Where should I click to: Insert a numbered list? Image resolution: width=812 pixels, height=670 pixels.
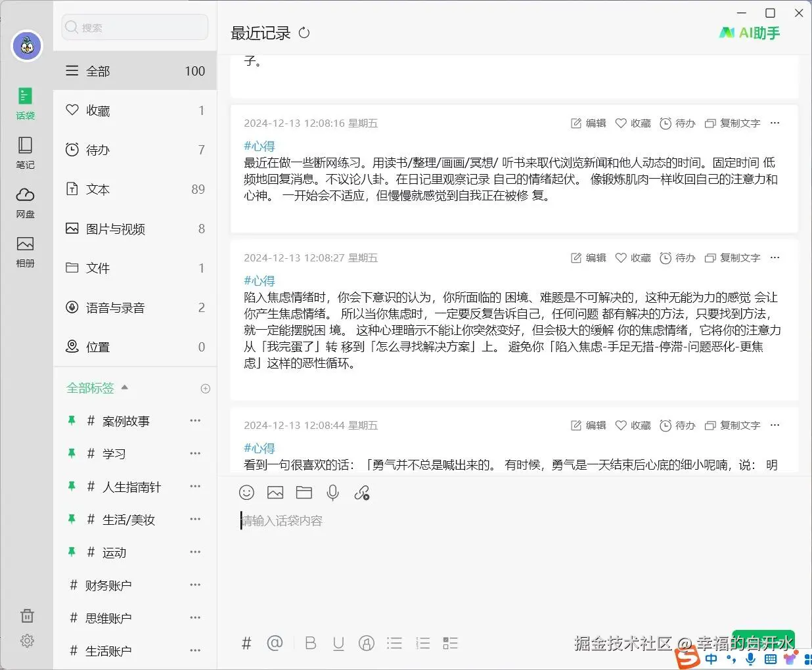pos(422,643)
